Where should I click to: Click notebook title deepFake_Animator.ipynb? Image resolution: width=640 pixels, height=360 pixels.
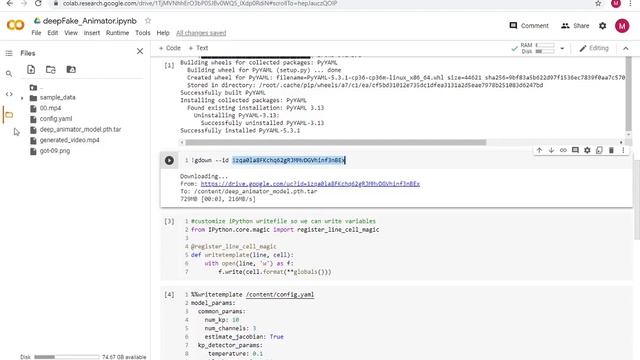[89, 21]
